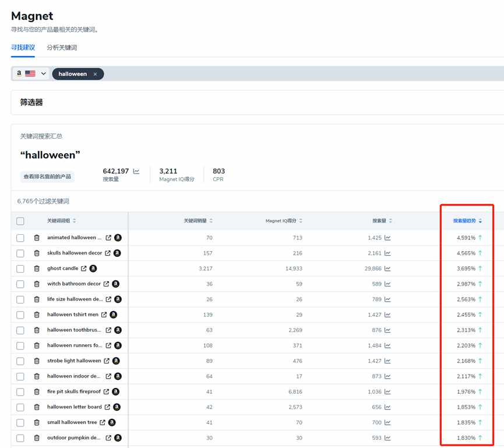Click the small halloween tree keyword
This screenshot has width=504, height=448.
(x=72, y=422)
